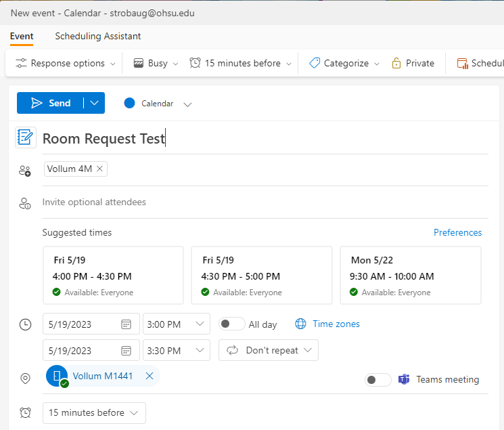Screen dimensions: 504x430
Task: Switch to the Scheduling Assistant tab
Action: click(98, 36)
